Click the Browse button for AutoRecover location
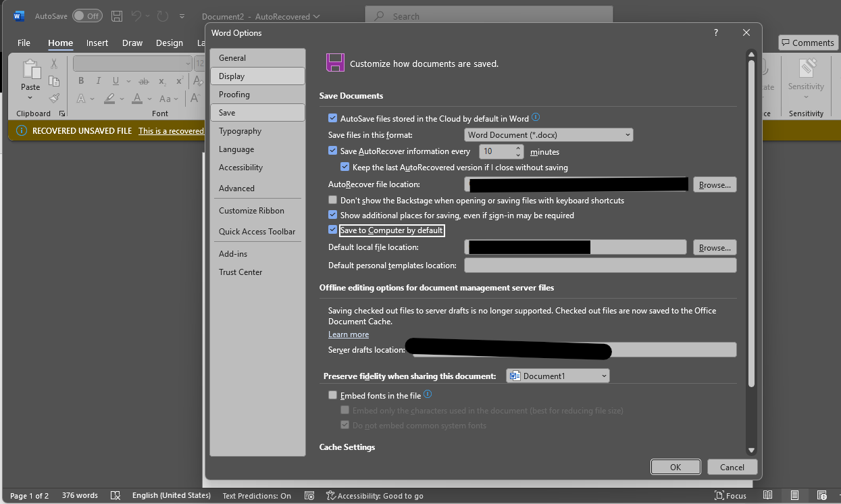 (714, 184)
